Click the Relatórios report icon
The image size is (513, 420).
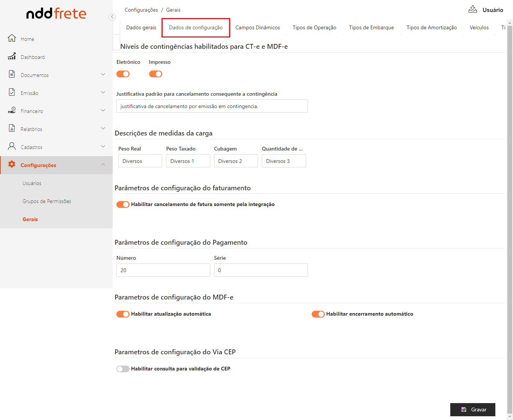pyautogui.click(x=12, y=128)
